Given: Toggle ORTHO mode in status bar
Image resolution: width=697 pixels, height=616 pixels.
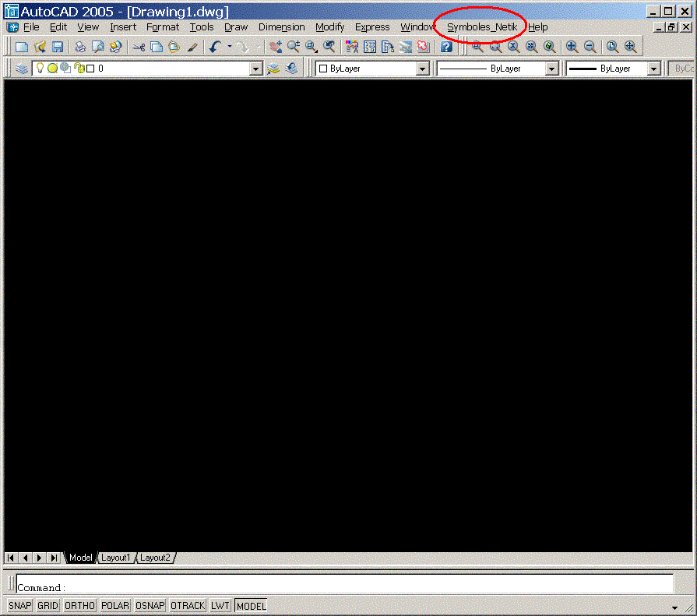Looking at the screenshot, I should [x=79, y=606].
